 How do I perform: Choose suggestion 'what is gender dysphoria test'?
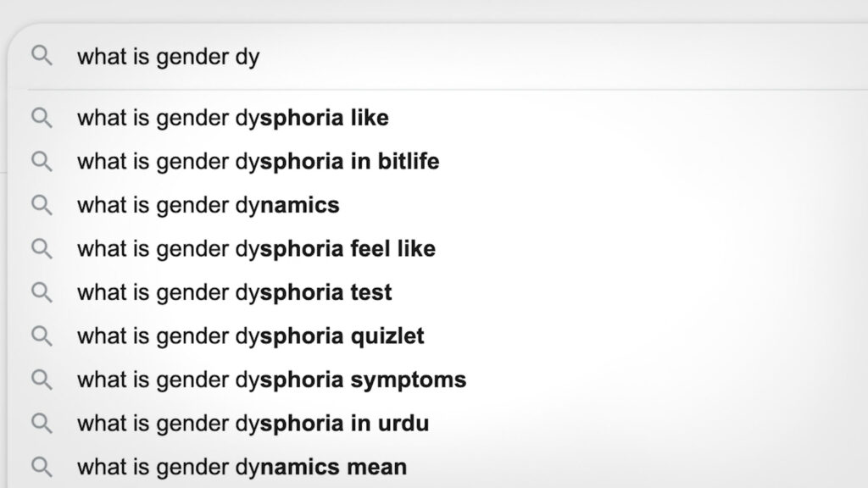click(x=235, y=292)
